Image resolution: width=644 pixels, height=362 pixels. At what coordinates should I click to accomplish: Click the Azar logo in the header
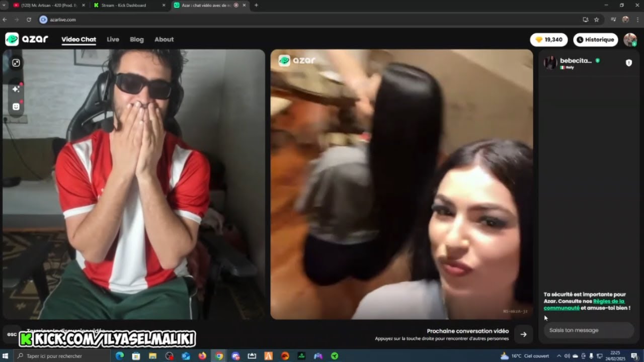coord(27,39)
